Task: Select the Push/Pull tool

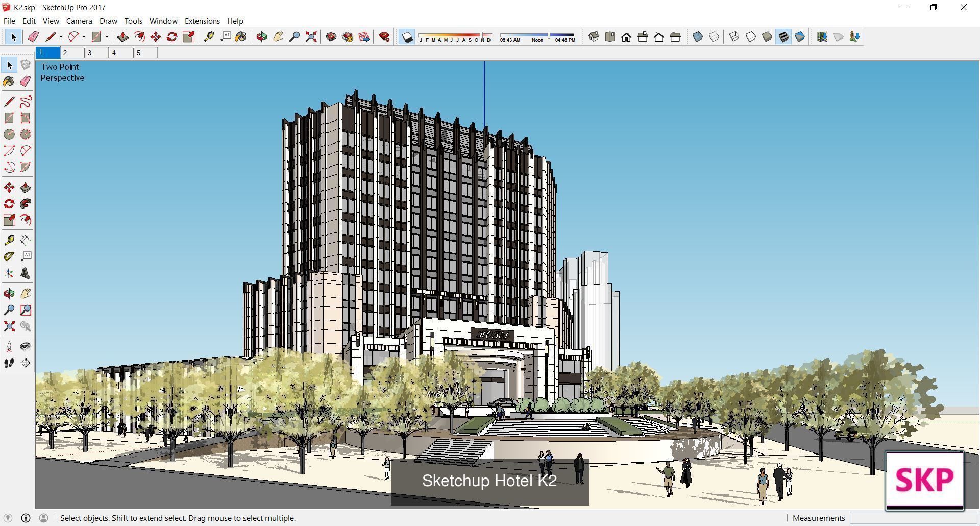Action: point(122,37)
